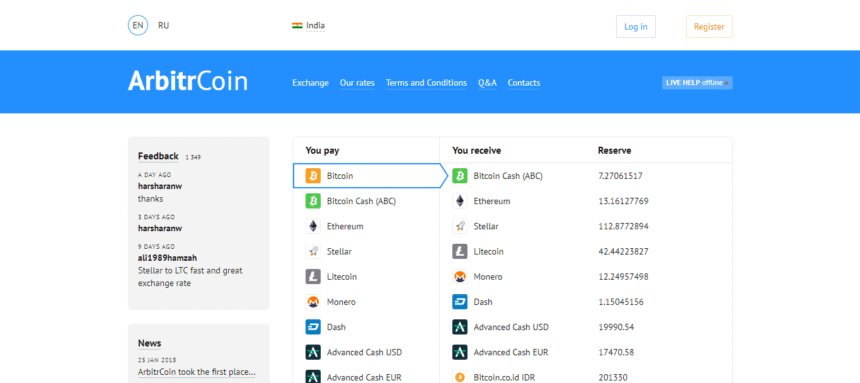
Task: Switch language to EN
Action: point(138,26)
